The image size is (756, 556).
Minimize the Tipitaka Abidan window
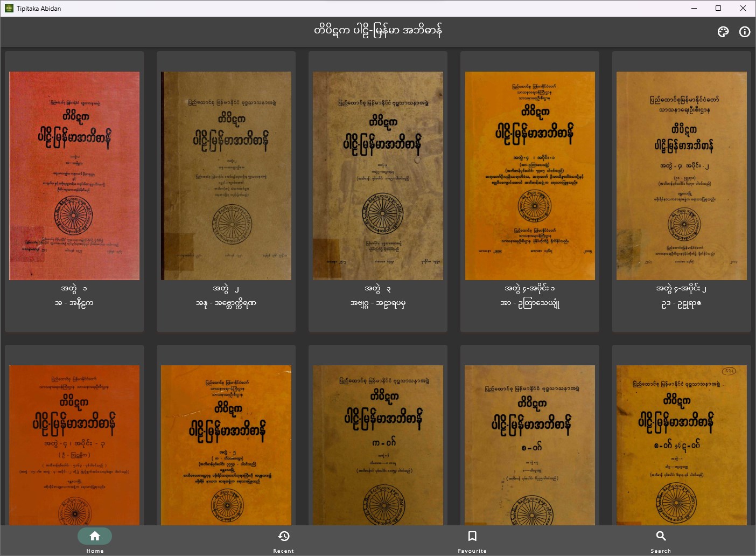[x=694, y=8]
